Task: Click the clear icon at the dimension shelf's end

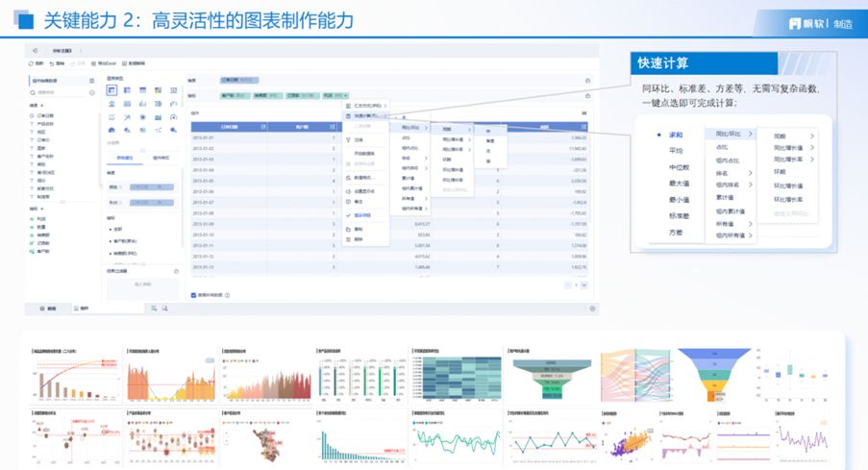Action: [x=587, y=81]
